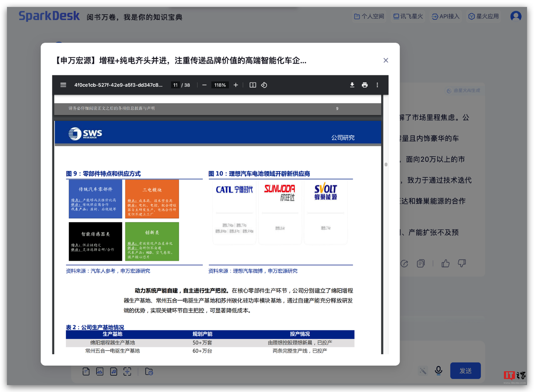This screenshot has width=534, height=392.
Task: Download the PDF document
Action: click(352, 85)
